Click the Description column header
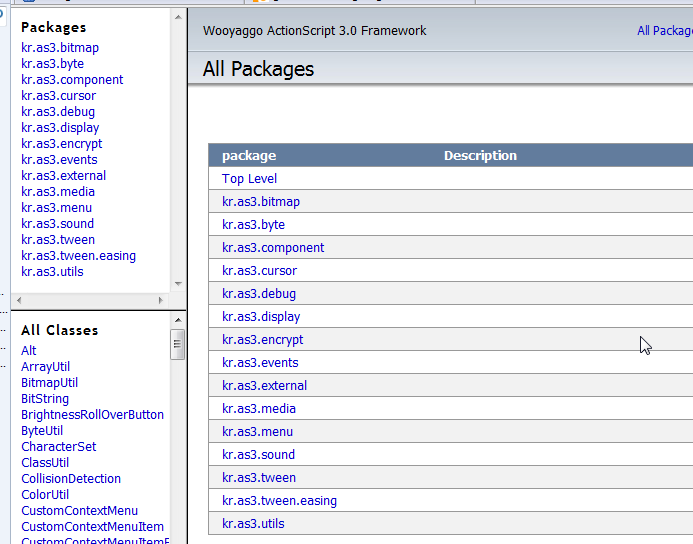 coord(480,156)
